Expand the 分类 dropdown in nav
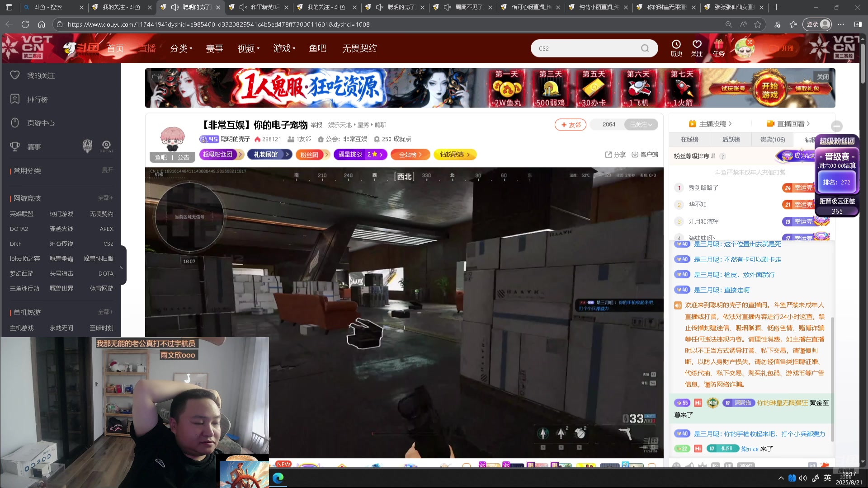Viewport: 868px width, 488px height. coord(181,48)
